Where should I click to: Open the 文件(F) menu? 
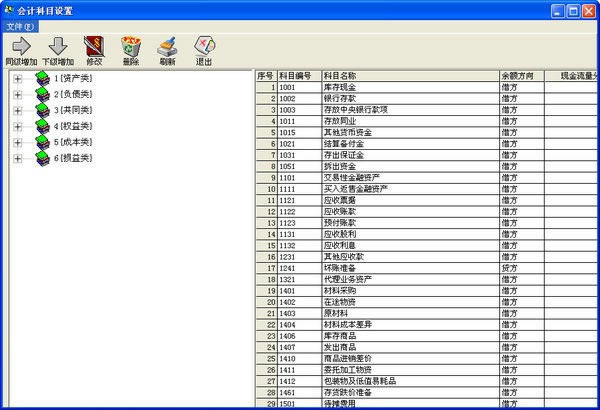[x=21, y=25]
